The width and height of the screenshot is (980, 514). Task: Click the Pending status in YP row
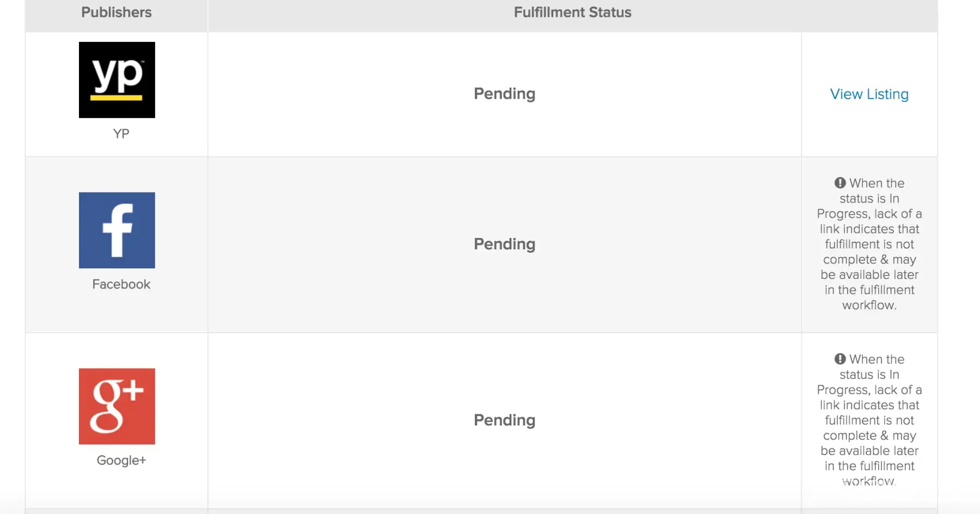click(x=504, y=94)
